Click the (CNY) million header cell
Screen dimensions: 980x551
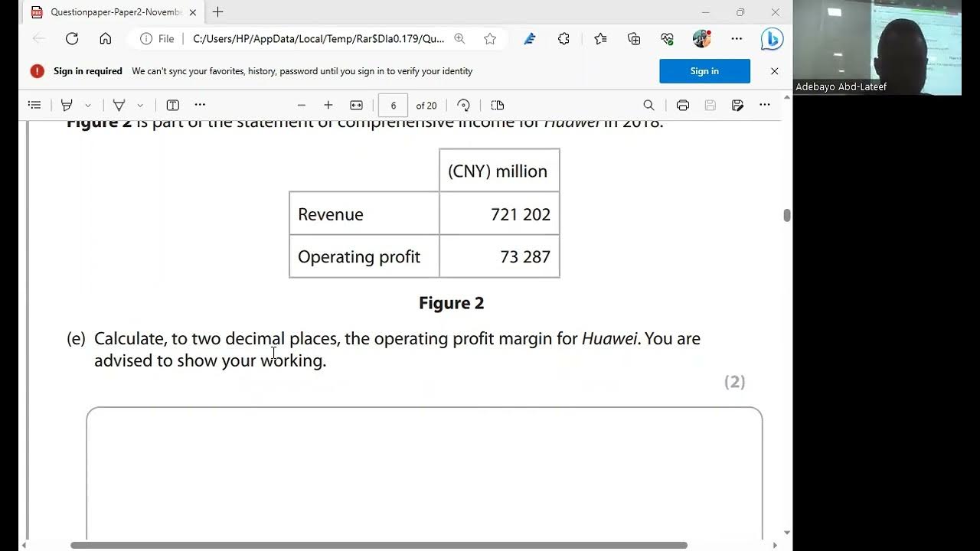pyautogui.click(x=499, y=171)
